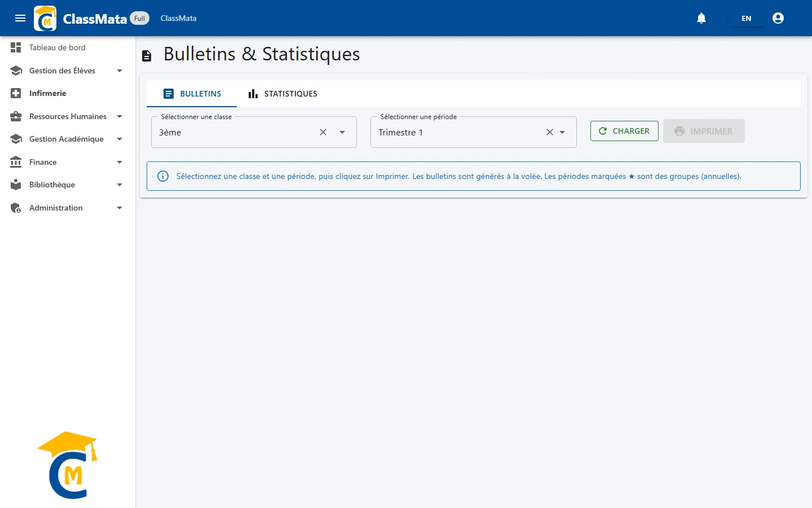Viewport: 812px width, 508px height.
Task: Select the Bulletins tab
Action: pyautogui.click(x=192, y=94)
